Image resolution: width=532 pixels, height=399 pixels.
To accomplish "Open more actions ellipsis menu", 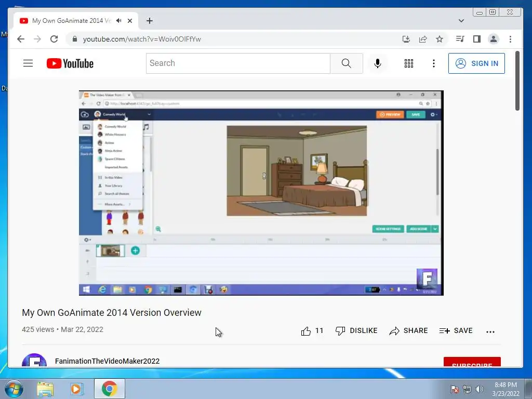I will click(490, 332).
